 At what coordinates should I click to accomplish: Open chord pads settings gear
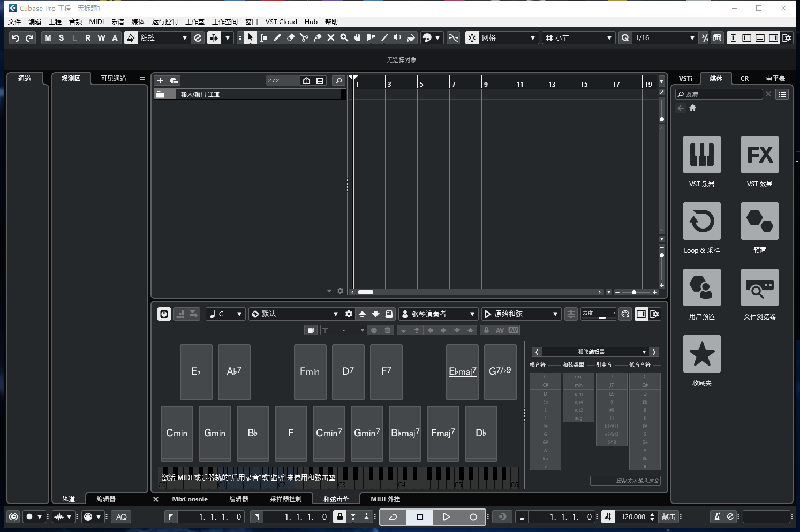click(x=349, y=314)
